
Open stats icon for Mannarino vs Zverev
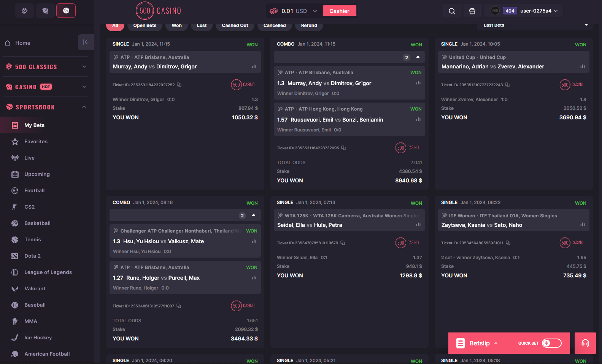(x=583, y=66)
